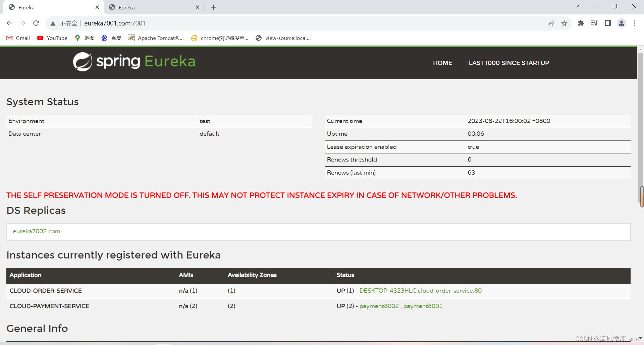644x345 pixels.
Task: Go forward to the next page
Action: point(23,23)
